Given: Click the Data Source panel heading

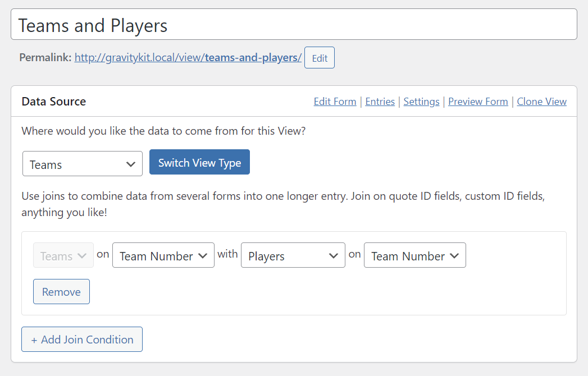Looking at the screenshot, I should click(x=53, y=102).
